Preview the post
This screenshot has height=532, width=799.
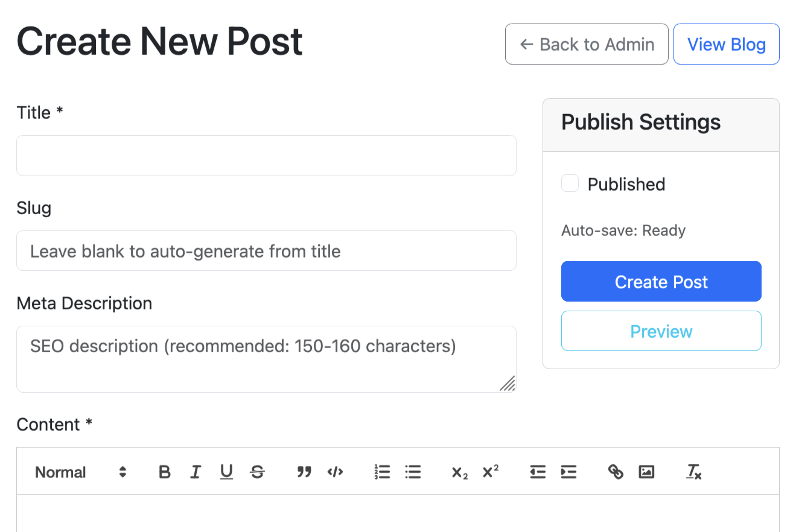pos(661,331)
